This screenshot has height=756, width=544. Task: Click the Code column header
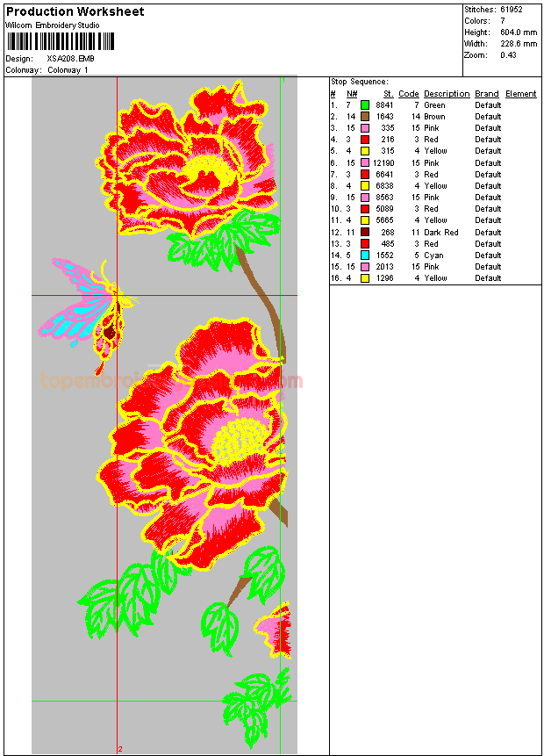408,94
